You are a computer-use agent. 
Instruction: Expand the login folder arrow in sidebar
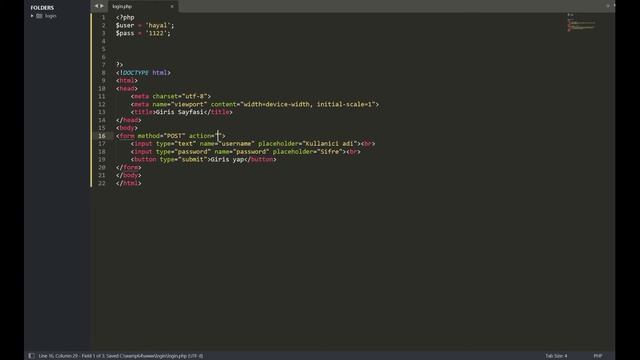[32, 16]
